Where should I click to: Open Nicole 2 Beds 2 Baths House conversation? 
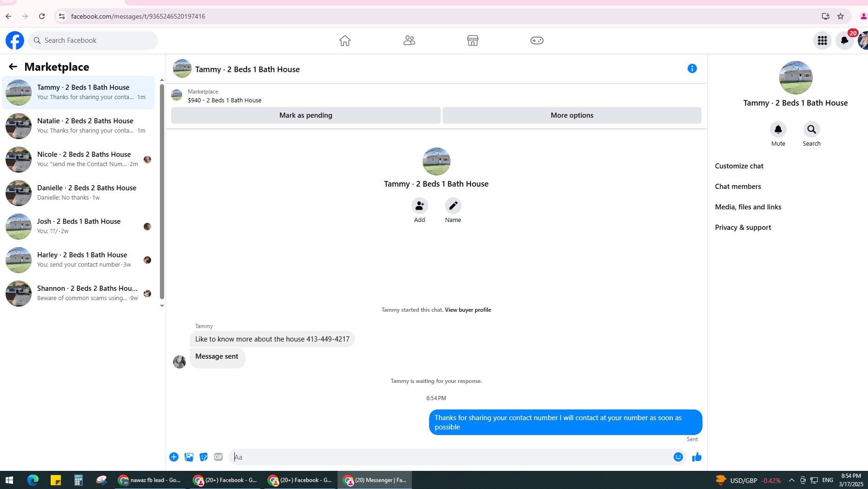click(x=79, y=160)
